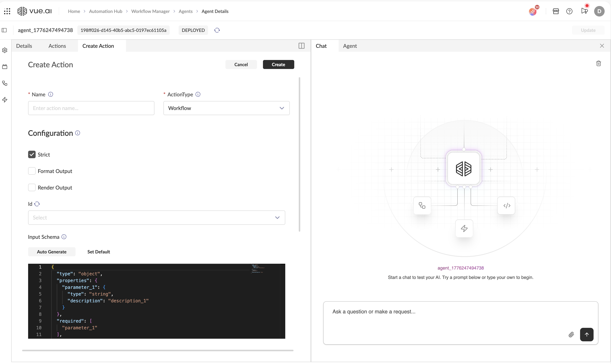
Task: Click the purple agent_1776247494738 chat label
Action: pyautogui.click(x=460, y=268)
